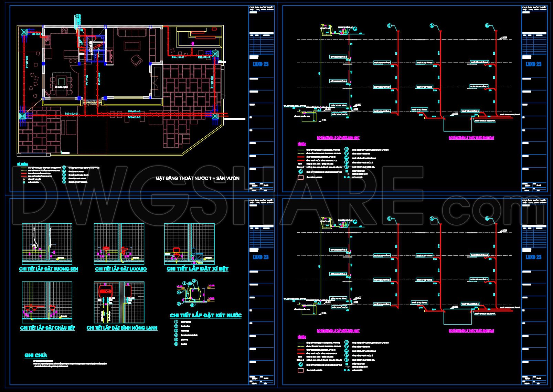
Task: Click the four-burner stove in the kitchen
Action: pyautogui.click(x=65, y=31)
